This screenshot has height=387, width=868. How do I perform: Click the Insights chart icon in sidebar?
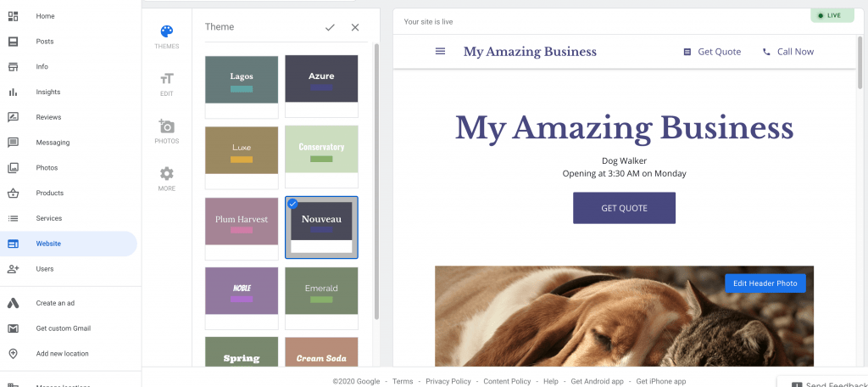tap(14, 92)
